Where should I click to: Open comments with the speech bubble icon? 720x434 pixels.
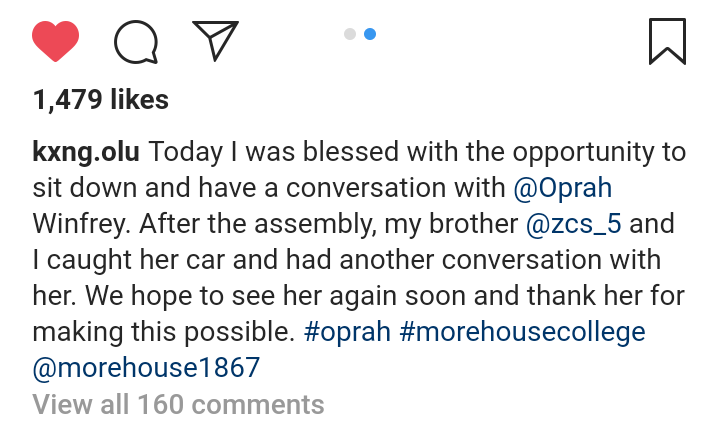coord(137,41)
